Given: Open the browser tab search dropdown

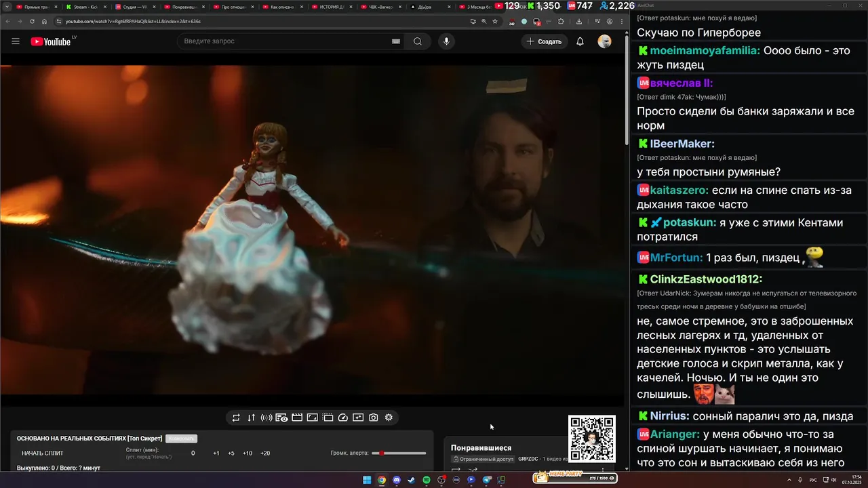Looking at the screenshot, I should pyautogui.click(x=6, y=7).
